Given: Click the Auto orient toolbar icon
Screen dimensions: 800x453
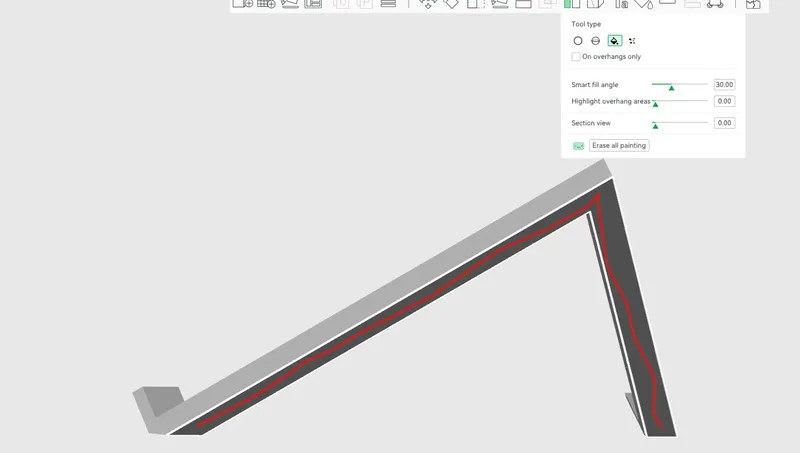Looking at the screenshot, I should point(290,4).
